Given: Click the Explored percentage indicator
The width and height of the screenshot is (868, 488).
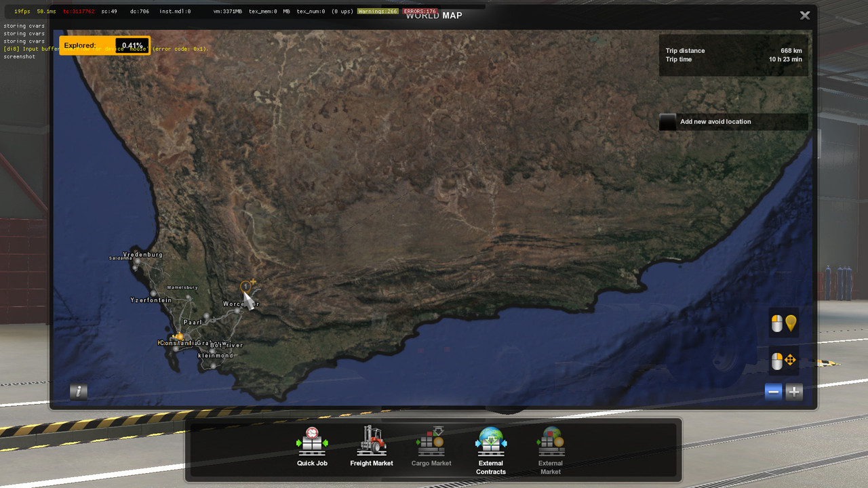Looking at the screenshot, I should coord(104,45).
